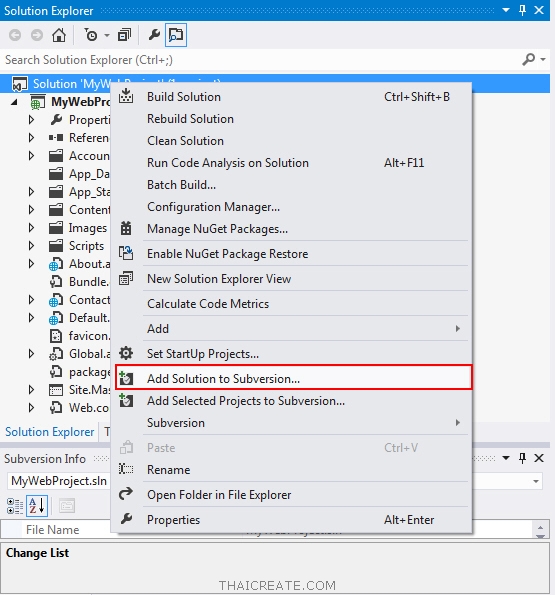Expand the Properties tree node

point(31,120)
